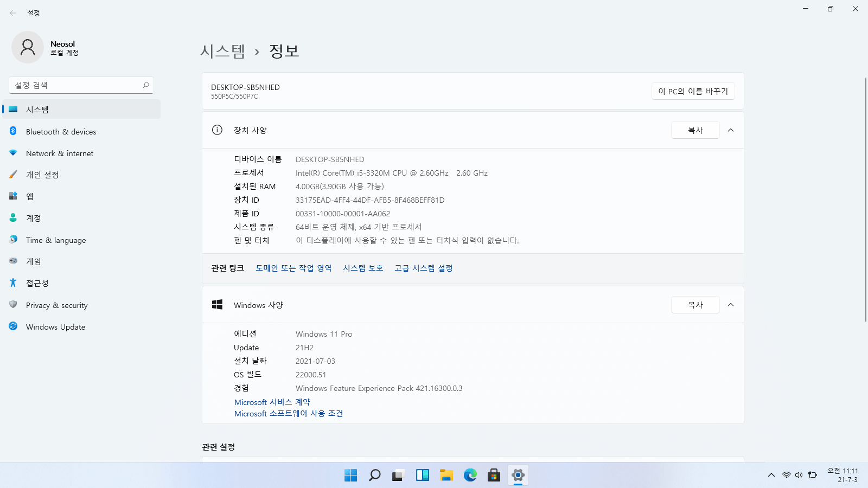Click the Settings gear on the taskbar
This screenshot has width=868, height=488.
pyautogui.click(x=518, y=476)
